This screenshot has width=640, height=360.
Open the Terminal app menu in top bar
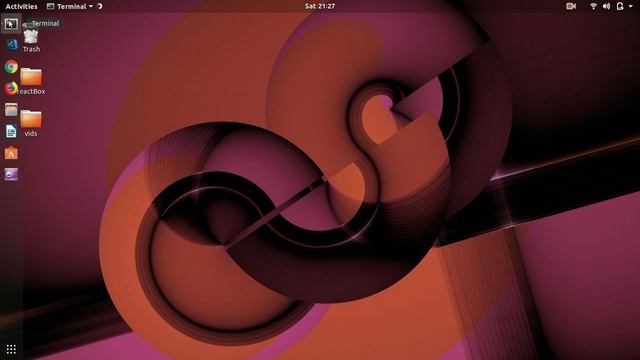click(x=70, y=6)
